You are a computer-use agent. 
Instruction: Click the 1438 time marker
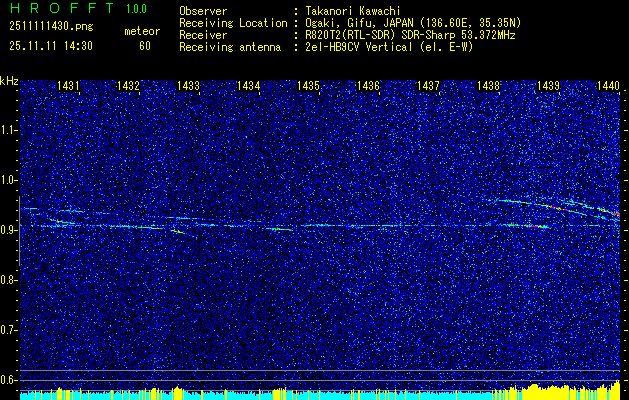[x=489, y=85]
